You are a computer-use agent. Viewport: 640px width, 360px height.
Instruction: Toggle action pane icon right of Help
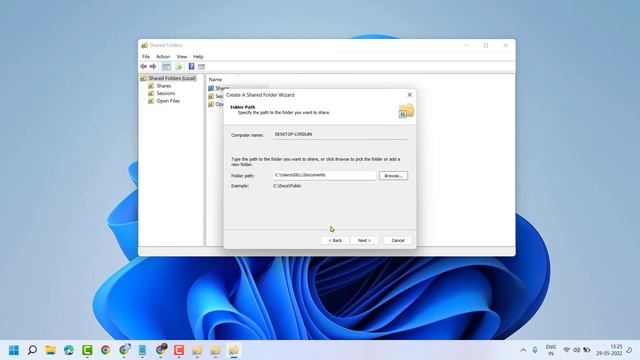click(201, 67)
